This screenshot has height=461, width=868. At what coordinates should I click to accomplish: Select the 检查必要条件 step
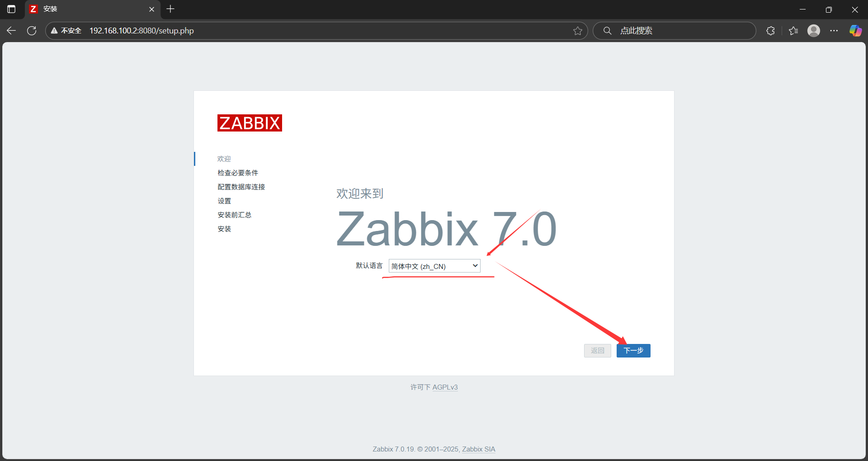238,173
